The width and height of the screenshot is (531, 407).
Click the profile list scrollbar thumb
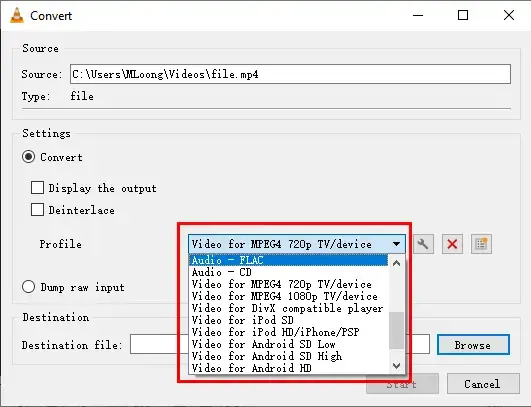tap(397, 330)
